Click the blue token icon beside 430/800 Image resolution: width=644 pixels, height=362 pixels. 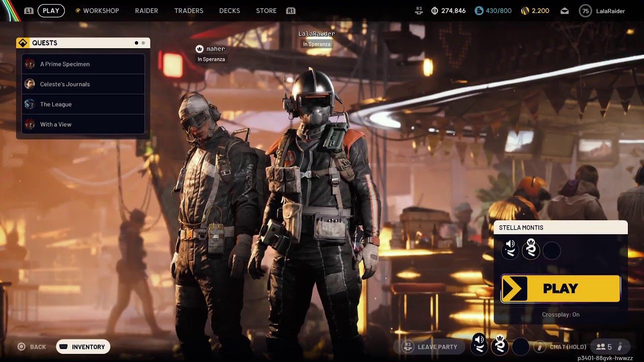(479, 11)
